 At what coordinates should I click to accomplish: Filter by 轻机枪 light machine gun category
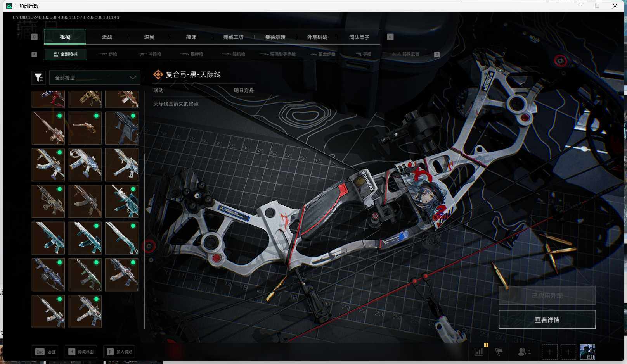pos(234,54)
